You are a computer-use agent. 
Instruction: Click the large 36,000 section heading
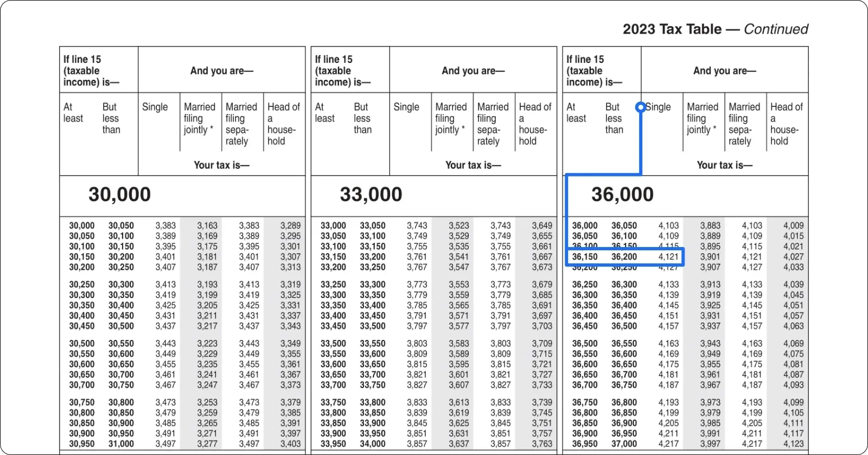622,194
